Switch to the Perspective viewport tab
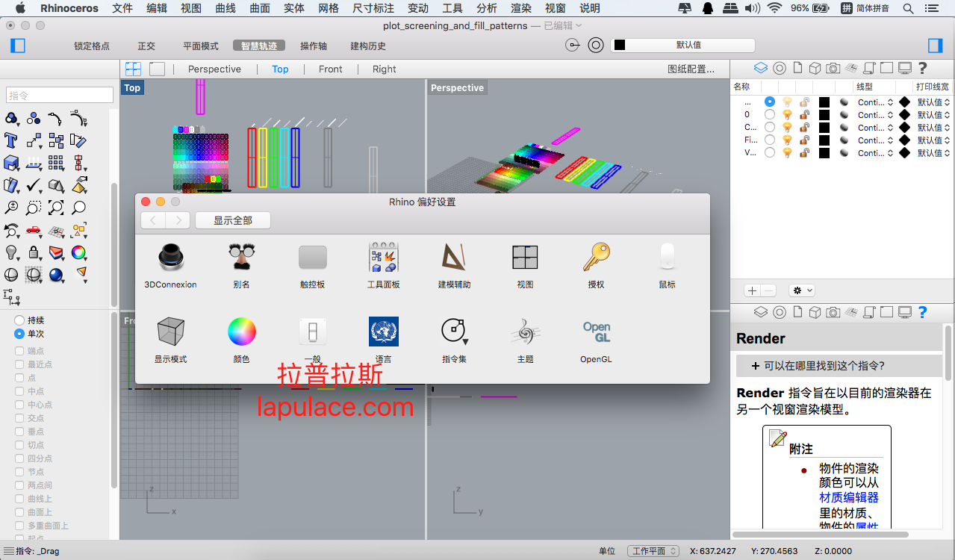955x560 pixels. point(214,69)
